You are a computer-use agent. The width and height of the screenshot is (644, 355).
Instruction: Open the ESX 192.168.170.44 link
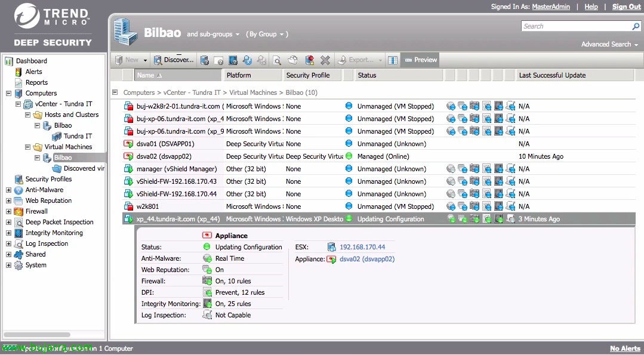tap(362, 247)
